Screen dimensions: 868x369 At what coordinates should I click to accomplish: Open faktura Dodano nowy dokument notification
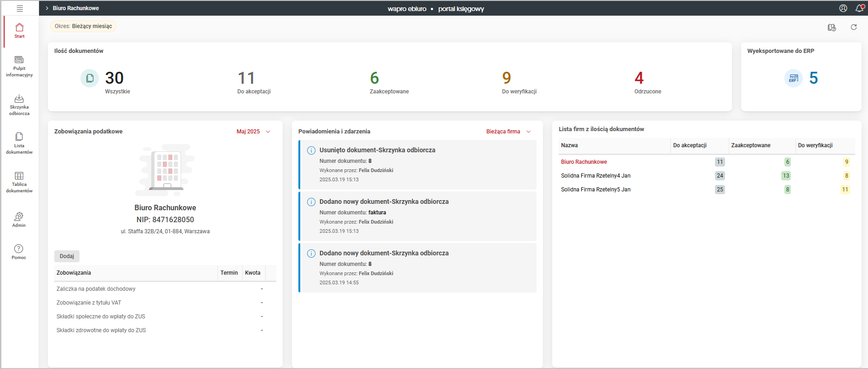(417, 216)
